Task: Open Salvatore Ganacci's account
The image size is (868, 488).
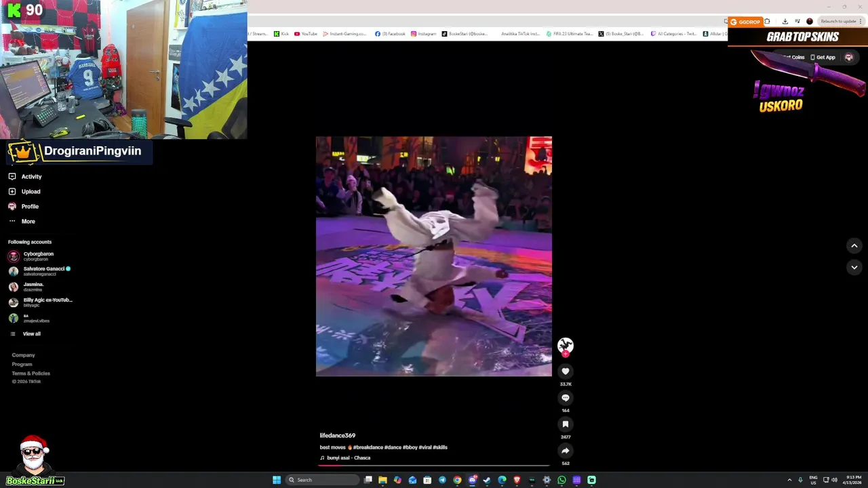Action: [x=39, y=270]
